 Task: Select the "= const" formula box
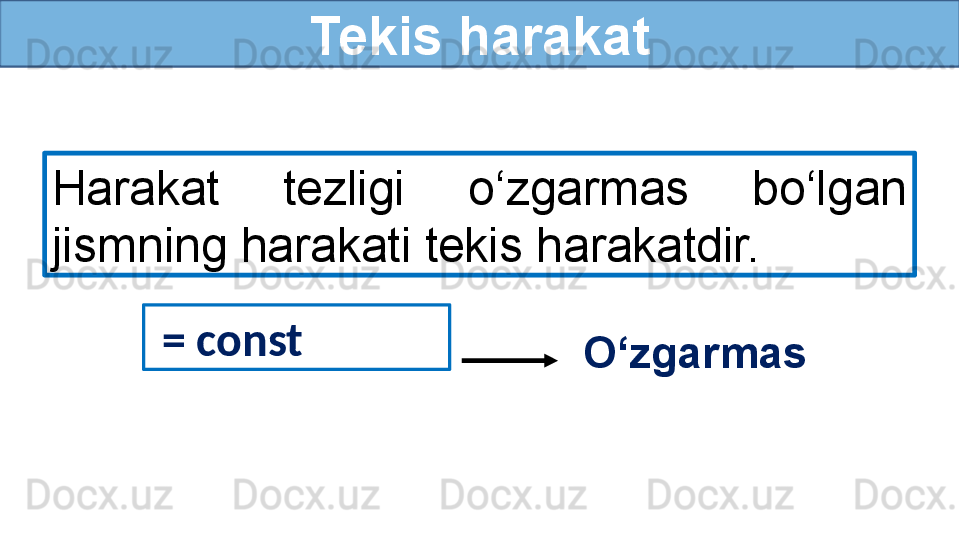(297, 338)
